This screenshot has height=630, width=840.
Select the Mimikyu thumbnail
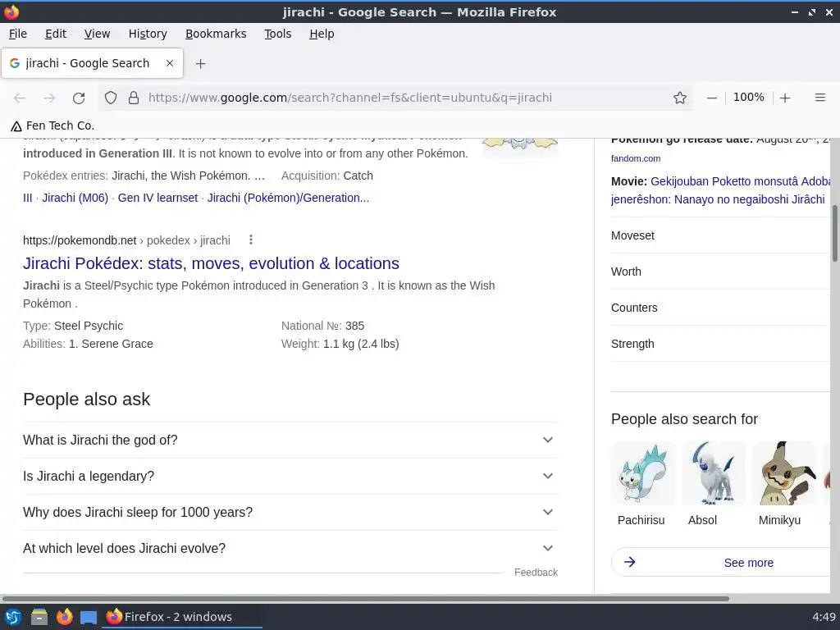[784, 473]
